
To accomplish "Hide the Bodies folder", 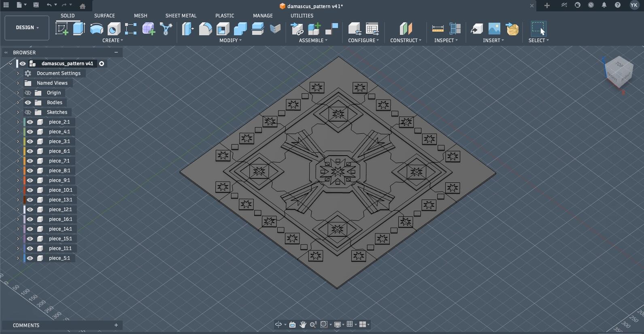I will [x=28, y=103].
